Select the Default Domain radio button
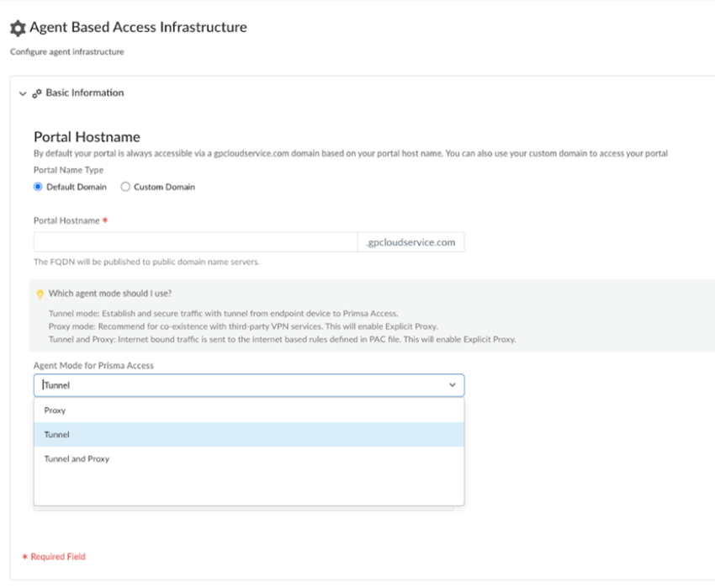This screenshot has height=588, width=715. pyautogui.click(x=38, y=187)
